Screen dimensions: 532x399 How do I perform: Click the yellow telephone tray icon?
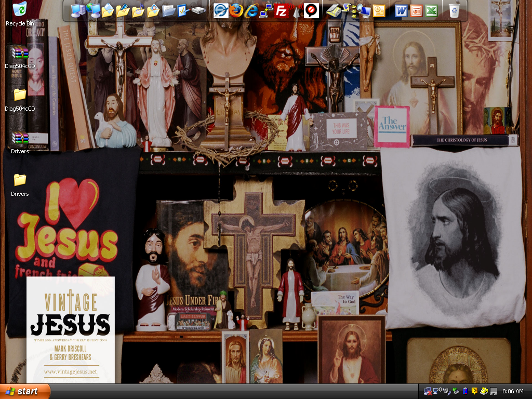484,391
